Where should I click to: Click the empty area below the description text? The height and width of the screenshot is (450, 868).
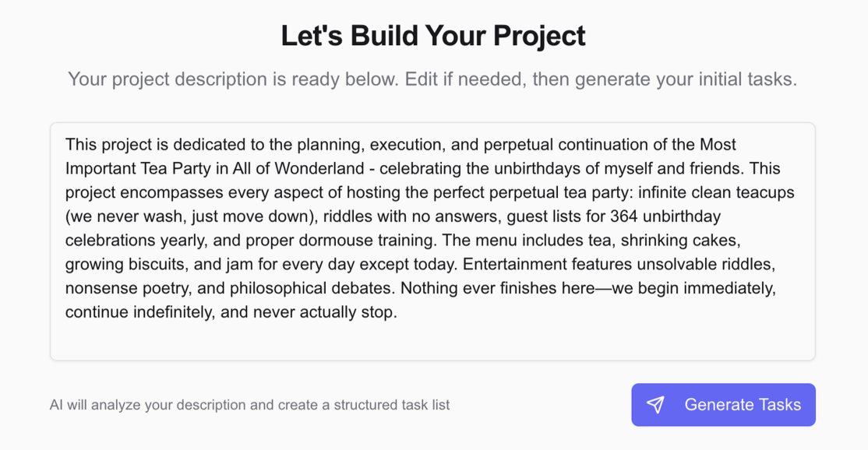click(x=432, y=341)
